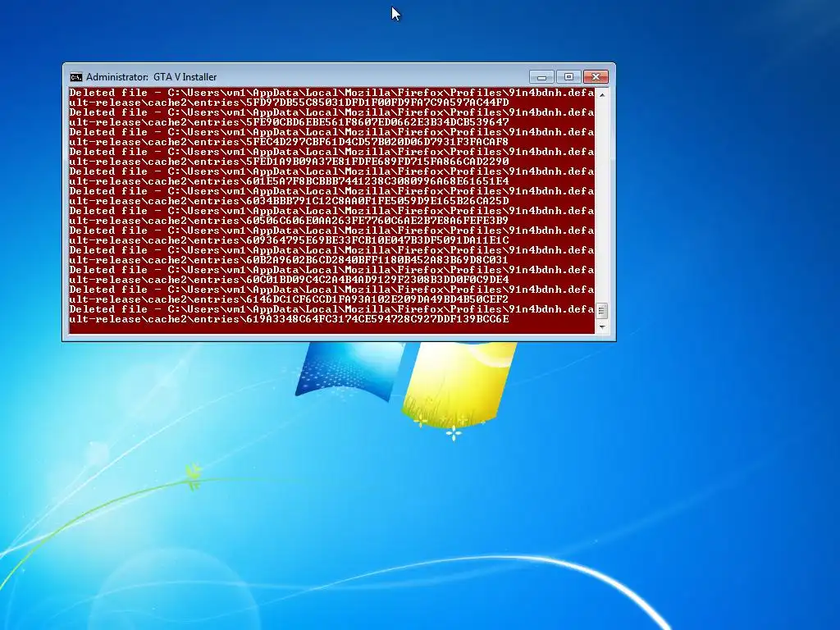Click the entry ending 609364795E69BE33FCB10E047B3DF5091DA11E1C
The width and height of the screenshot is (840, 630).
(x=331, y=235)
